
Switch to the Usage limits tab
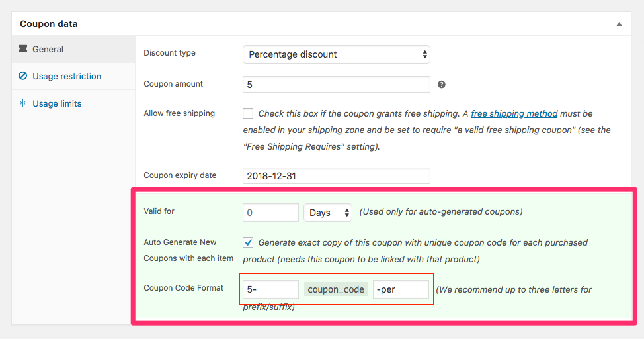57,103
